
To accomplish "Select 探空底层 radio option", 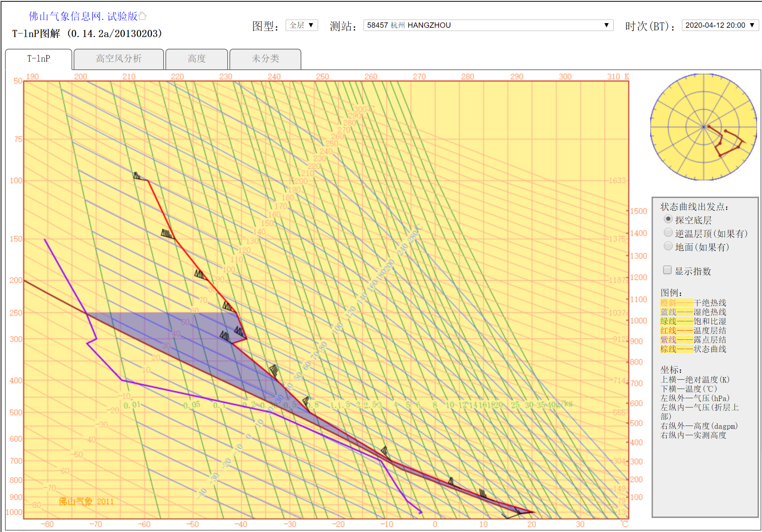I will 668,219.
